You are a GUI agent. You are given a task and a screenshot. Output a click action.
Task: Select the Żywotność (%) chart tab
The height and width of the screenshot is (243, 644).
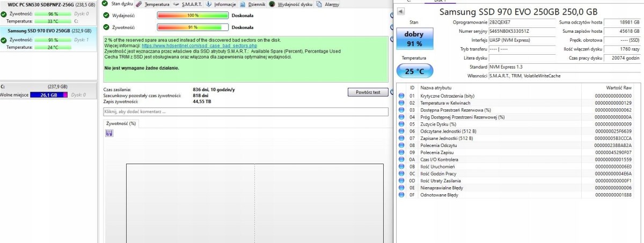coord(121,123)
